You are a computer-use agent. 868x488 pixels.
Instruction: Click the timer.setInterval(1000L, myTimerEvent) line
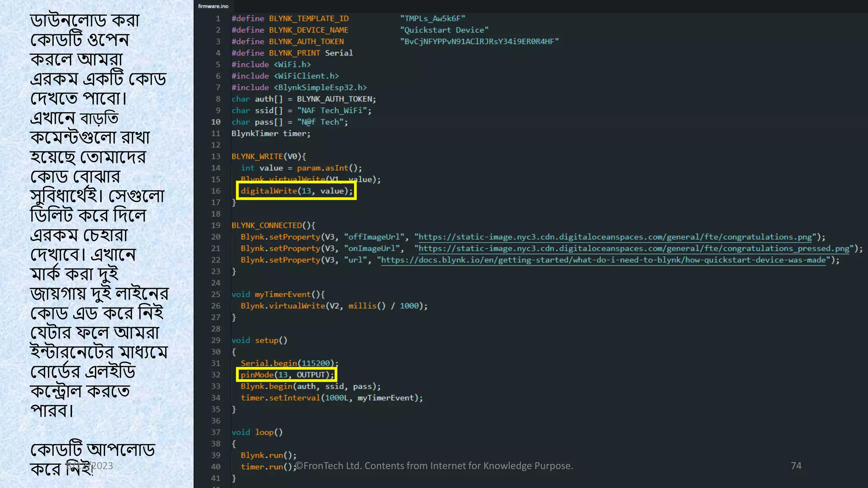coord(331,398)
